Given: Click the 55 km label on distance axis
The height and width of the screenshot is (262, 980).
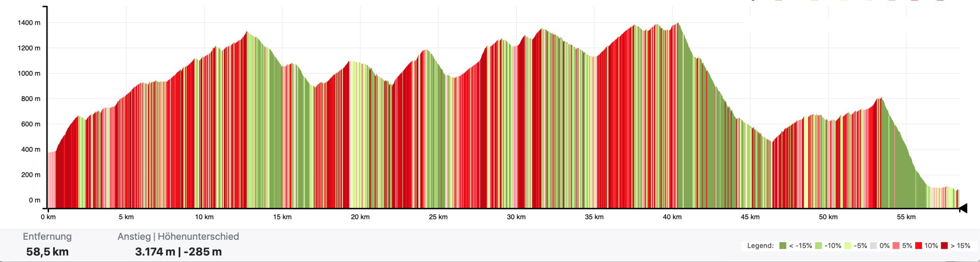Looking at the screenshot, I should click(906, 217).
